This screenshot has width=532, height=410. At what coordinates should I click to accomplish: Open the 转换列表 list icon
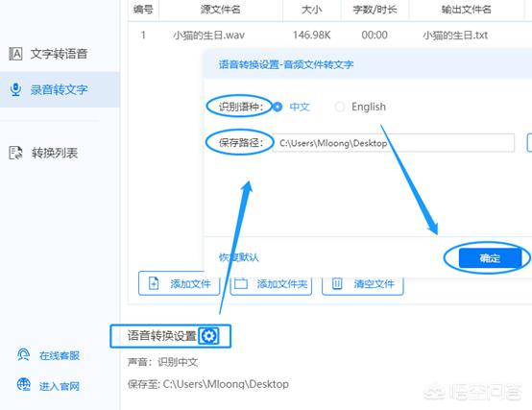click(15, 153)
